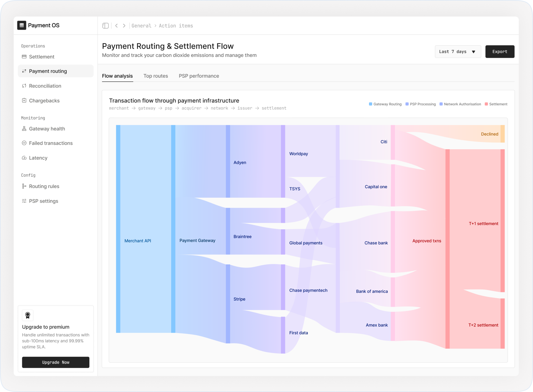Click Network Authorisation legend swatch
This screenshot has height=392, width=533.
click(x=441, y=104)
